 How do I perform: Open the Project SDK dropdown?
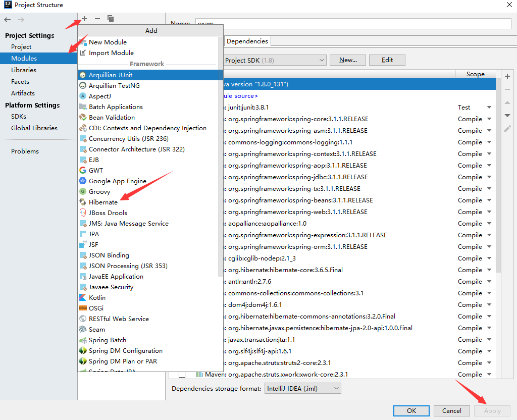coord(322,60)
